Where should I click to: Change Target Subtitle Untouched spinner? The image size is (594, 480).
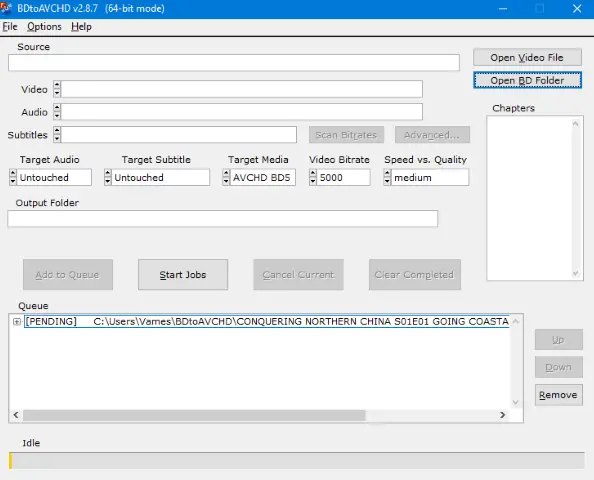108,177
